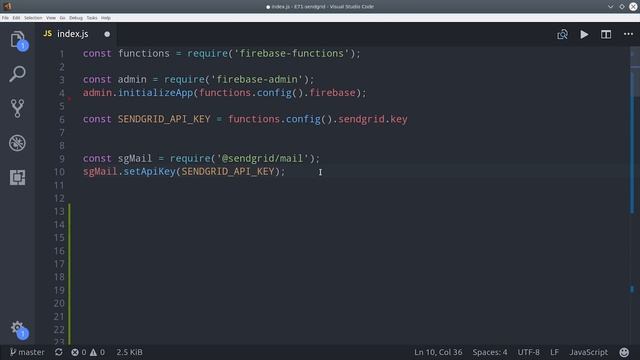Open the Go menu

pyautogui.click(x=62, y=18)
